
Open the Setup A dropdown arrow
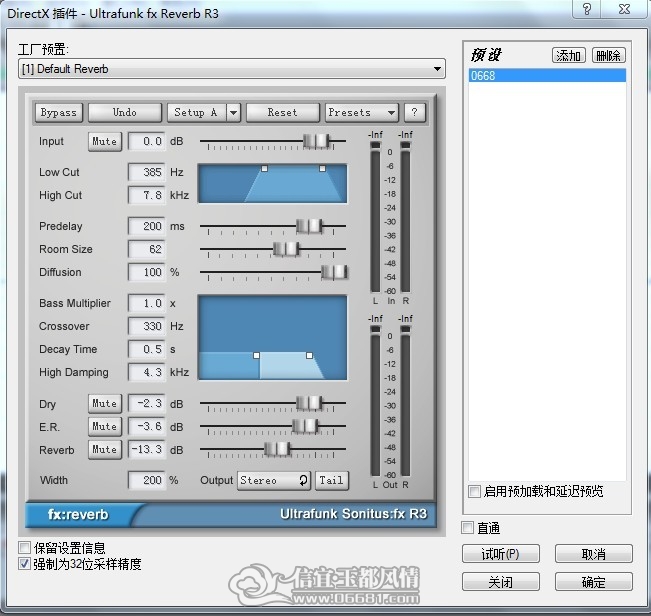click(x=233, y=112)
